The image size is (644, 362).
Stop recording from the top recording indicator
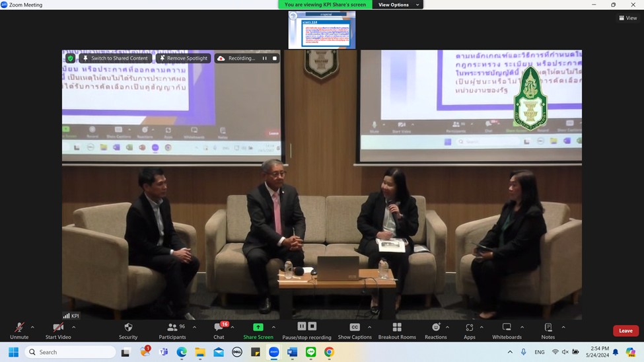click(275, 58)
